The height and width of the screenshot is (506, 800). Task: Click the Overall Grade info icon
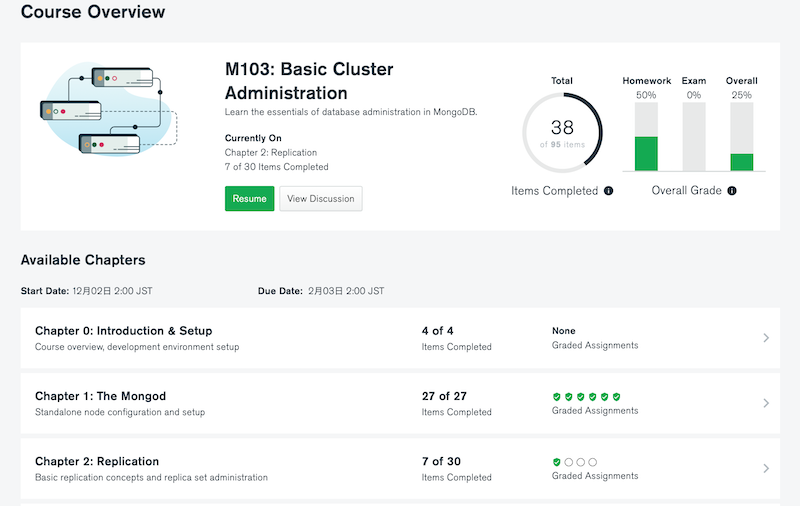[x=732, y=191]
